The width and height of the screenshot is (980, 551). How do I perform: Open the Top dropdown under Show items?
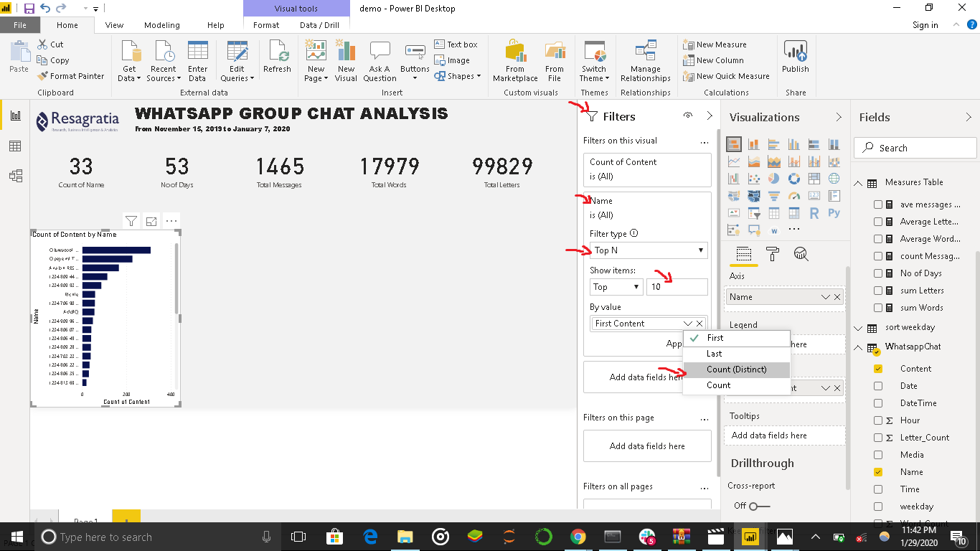[x=616, y=286]
